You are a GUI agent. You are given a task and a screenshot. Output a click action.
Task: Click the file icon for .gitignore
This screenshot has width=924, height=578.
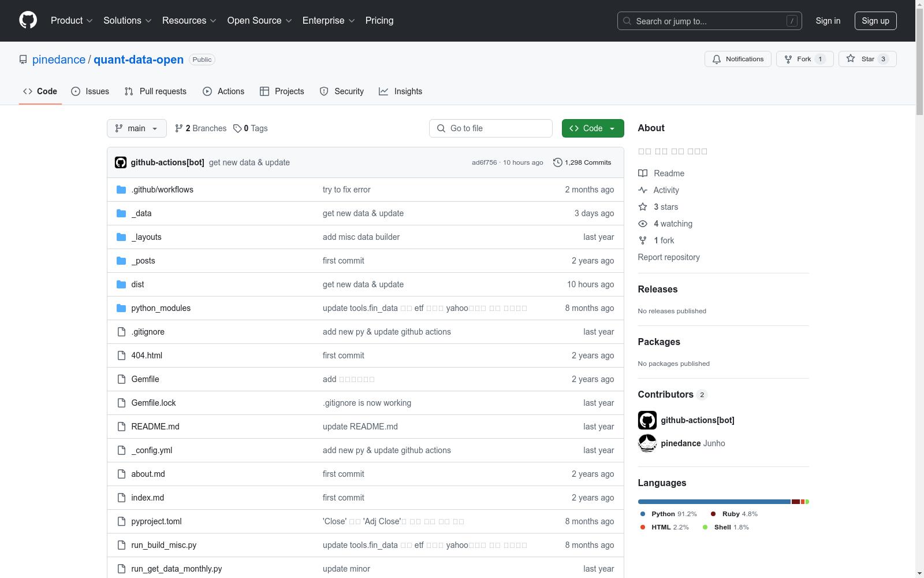point(121,332)
